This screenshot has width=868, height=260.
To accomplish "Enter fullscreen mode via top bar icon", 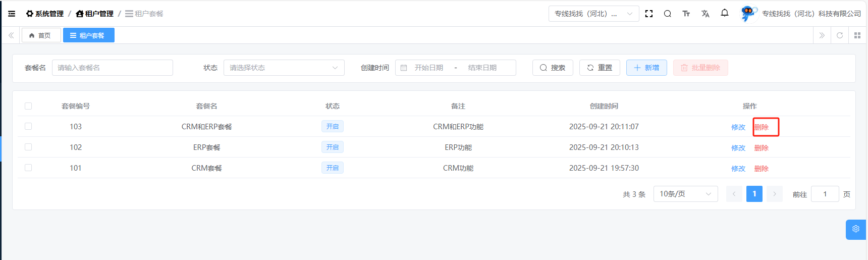I will pos(649,14).
